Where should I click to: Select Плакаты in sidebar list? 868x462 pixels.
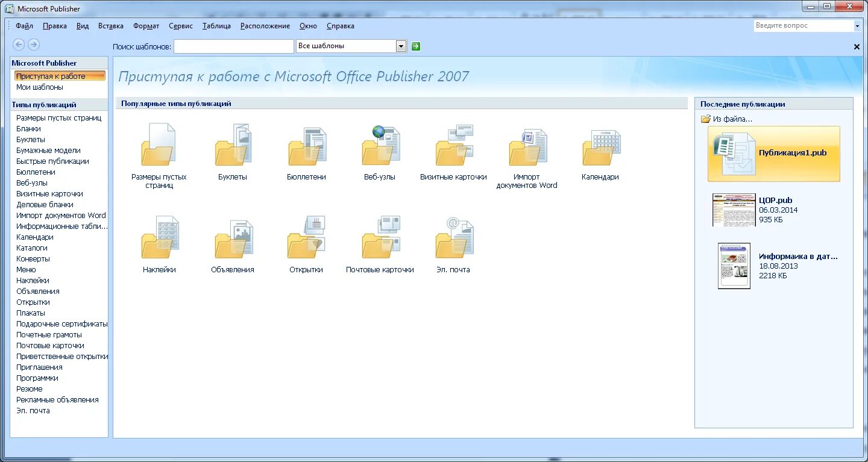click(x=31, y=313)
